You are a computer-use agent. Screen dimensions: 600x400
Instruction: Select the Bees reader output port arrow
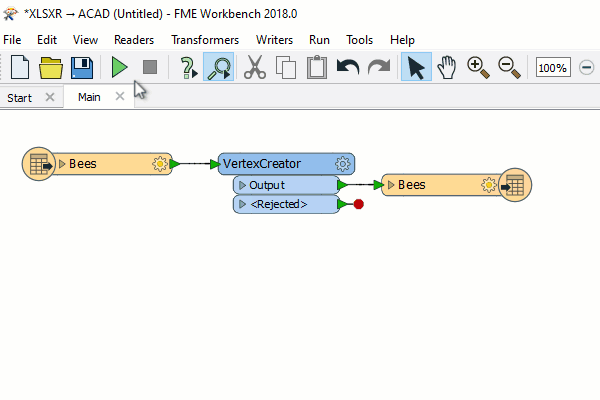(x=174, y=164)
